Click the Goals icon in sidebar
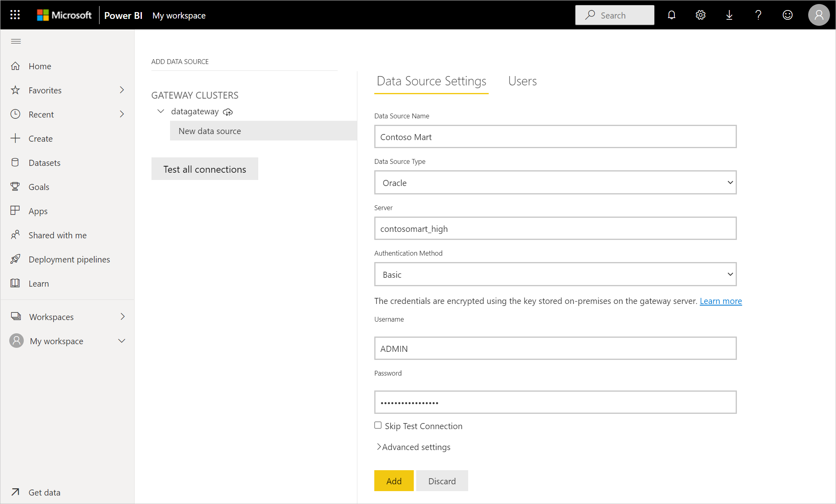This screenshot has width=836, height=504. tap(16, 186)
